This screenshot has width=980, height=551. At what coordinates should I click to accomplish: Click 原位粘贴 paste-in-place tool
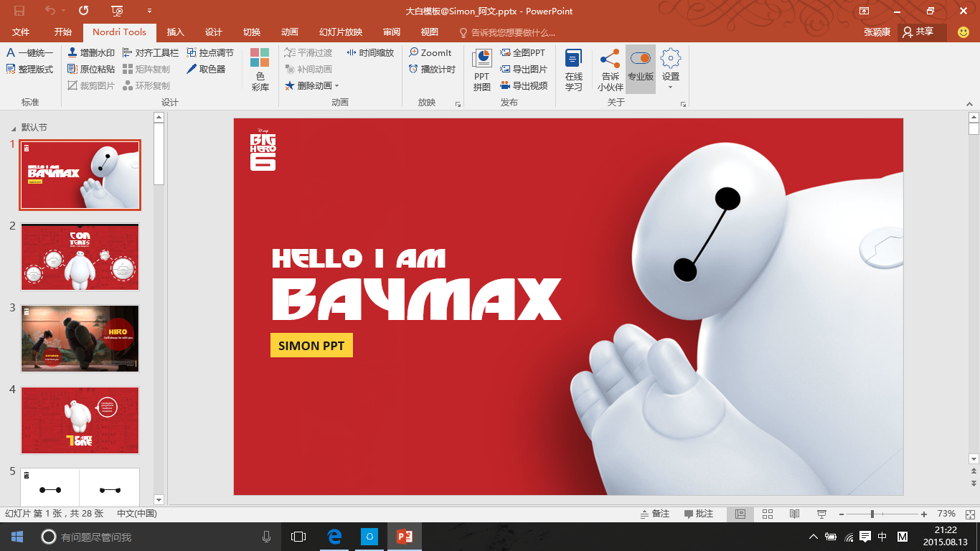point(91,69)
